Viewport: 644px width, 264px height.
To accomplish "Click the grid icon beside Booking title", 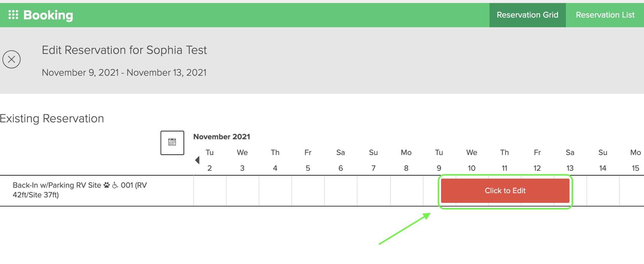I will point(14,15).
